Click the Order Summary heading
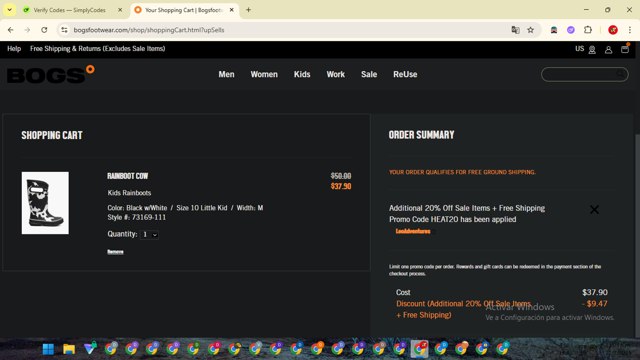The height and width of the screenshot is (360, 640). 421,135
